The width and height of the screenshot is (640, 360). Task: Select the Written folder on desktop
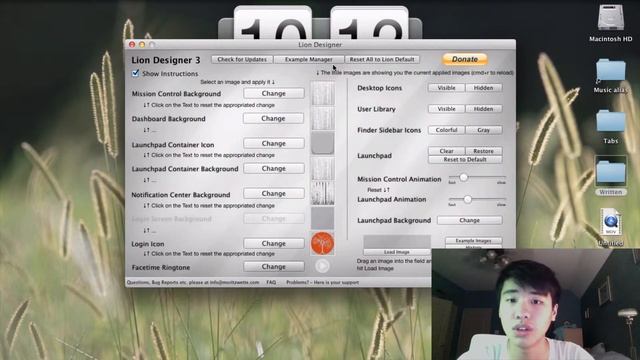click(x=611, y=171)
